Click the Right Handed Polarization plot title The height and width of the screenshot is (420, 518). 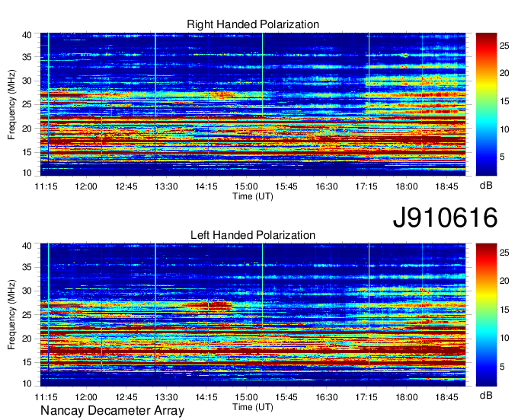(x=253, y=24)
